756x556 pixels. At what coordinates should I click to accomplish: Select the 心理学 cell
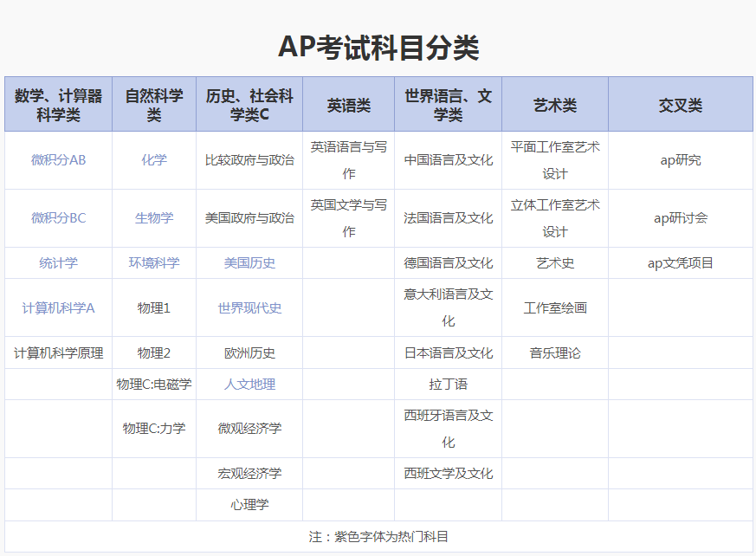[x=249, y=505]
